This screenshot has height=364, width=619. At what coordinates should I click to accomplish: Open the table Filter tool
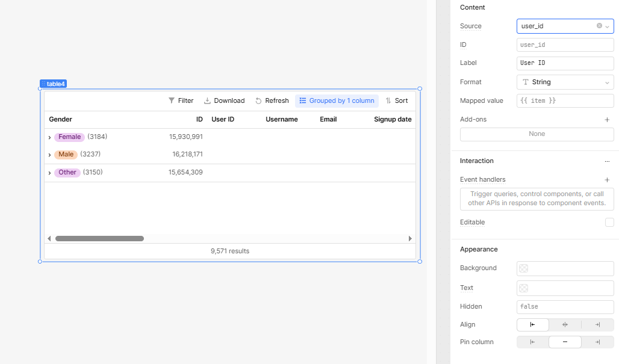point(181,100)
